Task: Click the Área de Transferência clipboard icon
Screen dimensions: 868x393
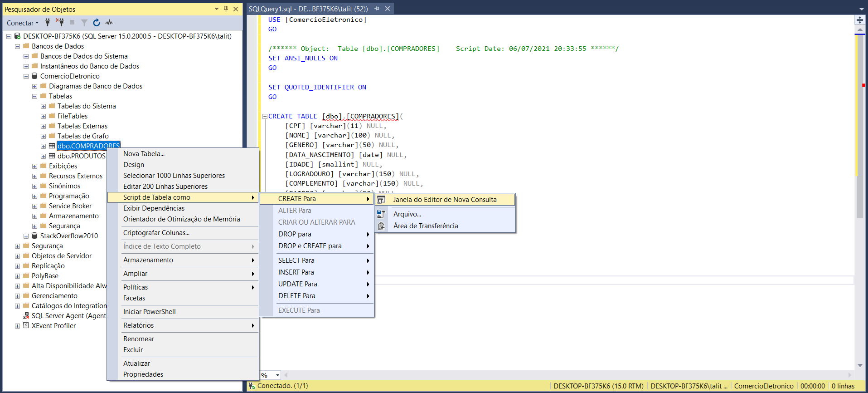Action: 381,226
